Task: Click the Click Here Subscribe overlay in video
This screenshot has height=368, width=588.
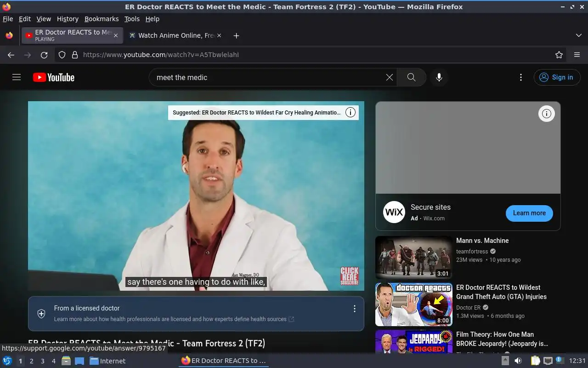Action: tap(349, 276)
